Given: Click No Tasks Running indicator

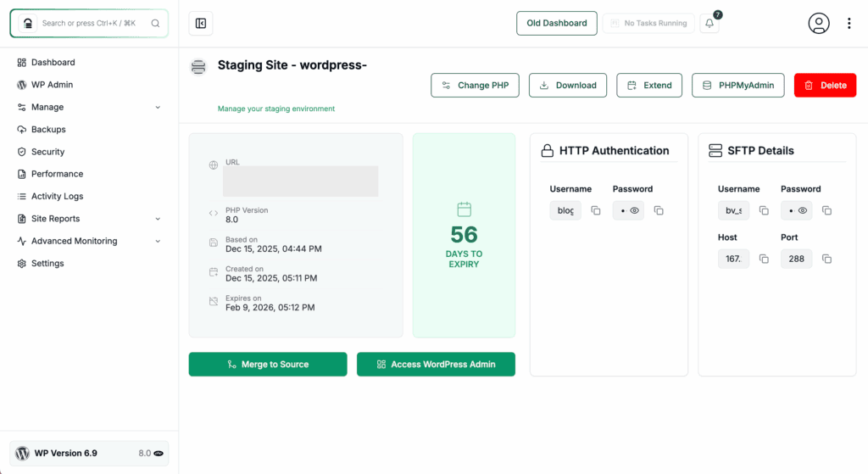Looking at the screenshot, I should (x=648, y=23).
